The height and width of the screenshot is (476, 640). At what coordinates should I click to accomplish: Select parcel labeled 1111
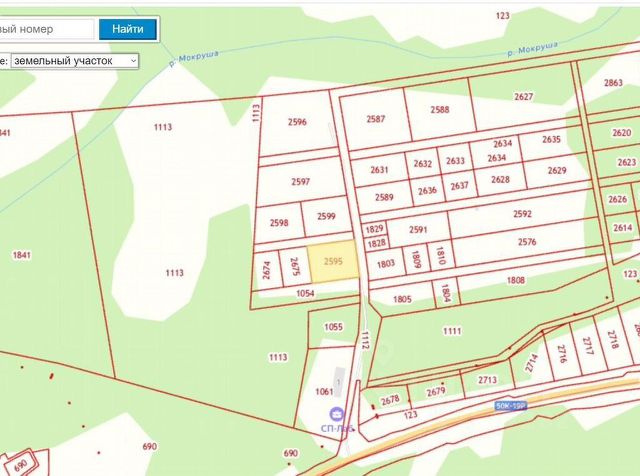coord(452,331)
